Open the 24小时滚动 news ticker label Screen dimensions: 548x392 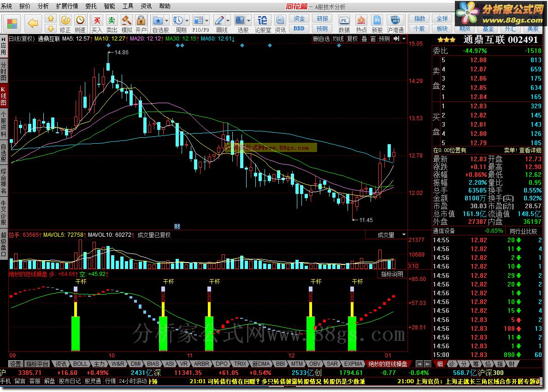132,381
